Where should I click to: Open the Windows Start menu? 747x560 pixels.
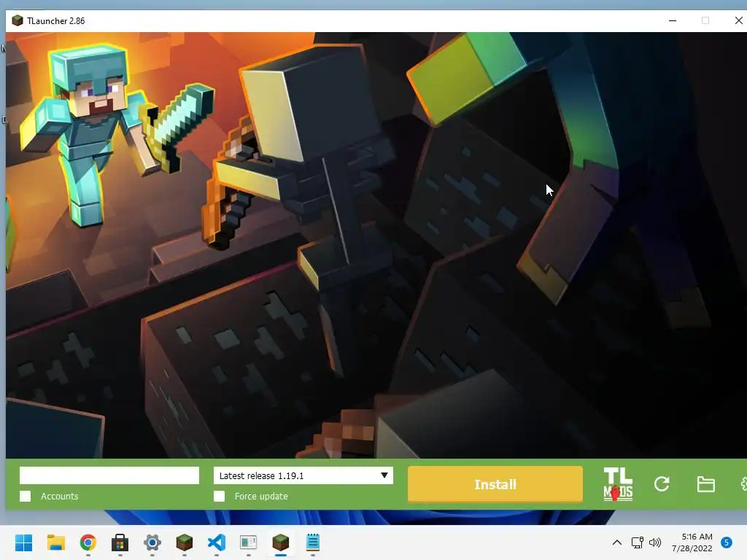click(x=24, y=542)
